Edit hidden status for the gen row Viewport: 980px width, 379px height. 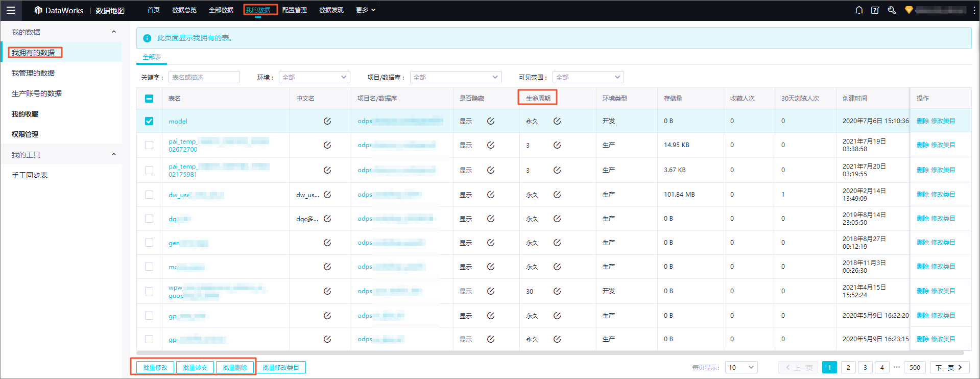coord(491,243)
